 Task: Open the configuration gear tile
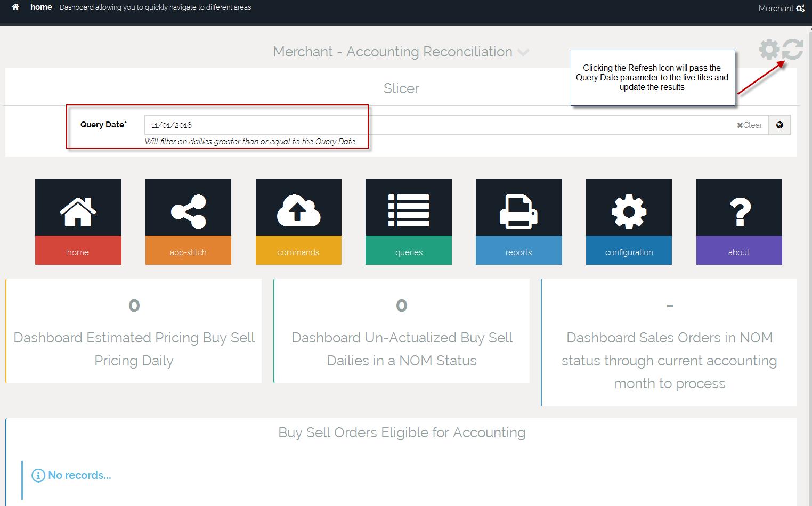[629, 222]
